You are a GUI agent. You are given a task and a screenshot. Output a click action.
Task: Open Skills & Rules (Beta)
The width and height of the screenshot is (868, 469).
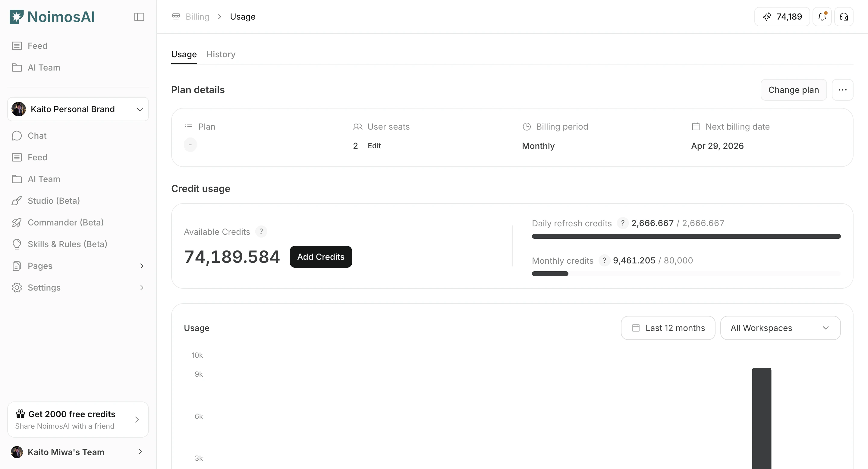coord(67,244)
